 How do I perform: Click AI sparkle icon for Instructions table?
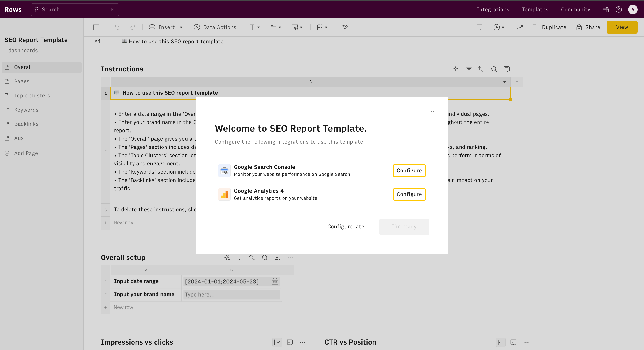pos(456,69)
